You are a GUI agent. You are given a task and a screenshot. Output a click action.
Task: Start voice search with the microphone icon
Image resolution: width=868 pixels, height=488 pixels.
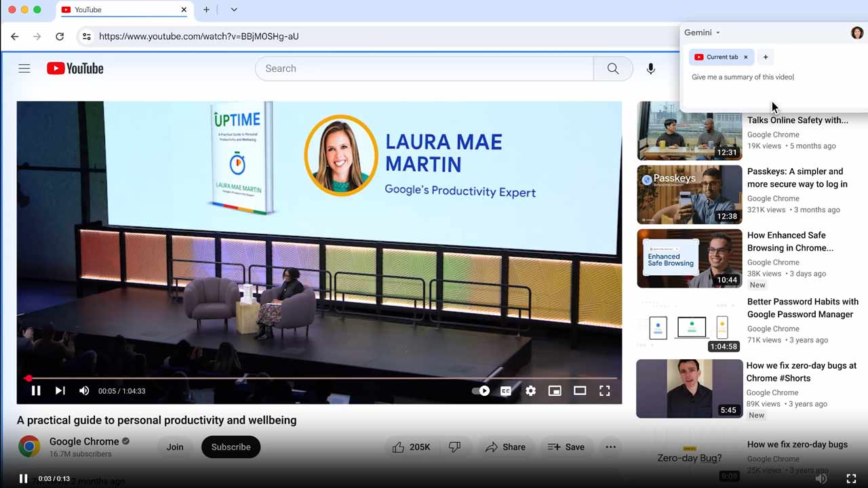(x=650, y=68)
